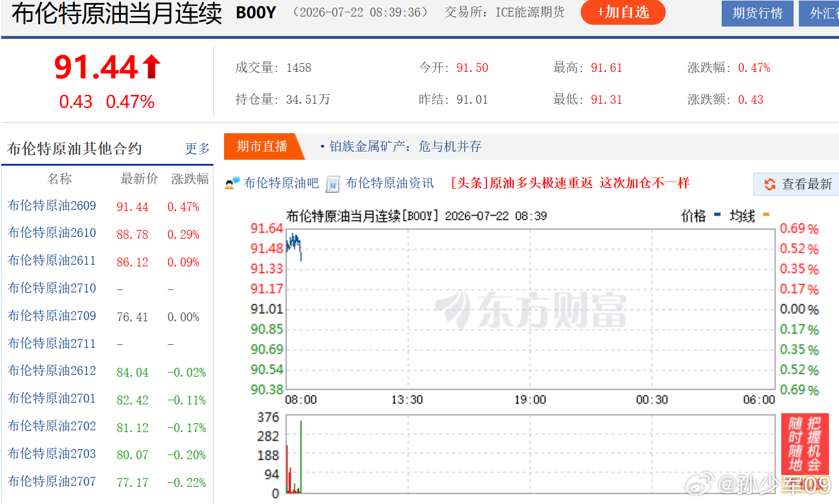Add contract to watchlist with +加自选
The width and height of the screenshot is (839, 504).
pos(623,12)
